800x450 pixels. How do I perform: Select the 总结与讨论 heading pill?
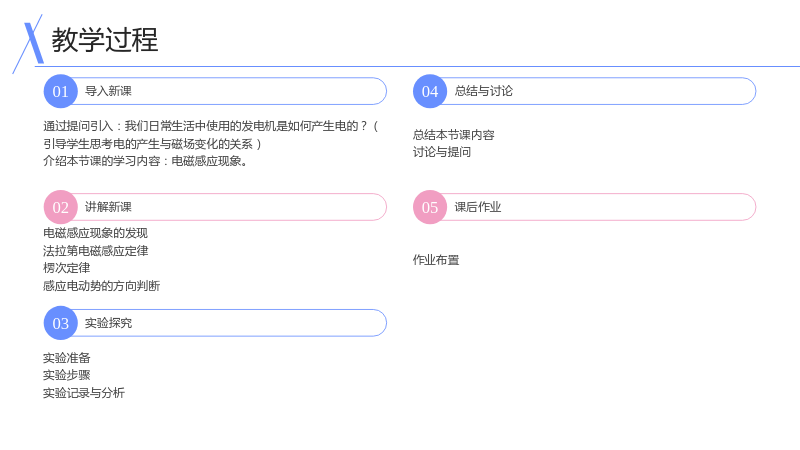coord(585,91)
